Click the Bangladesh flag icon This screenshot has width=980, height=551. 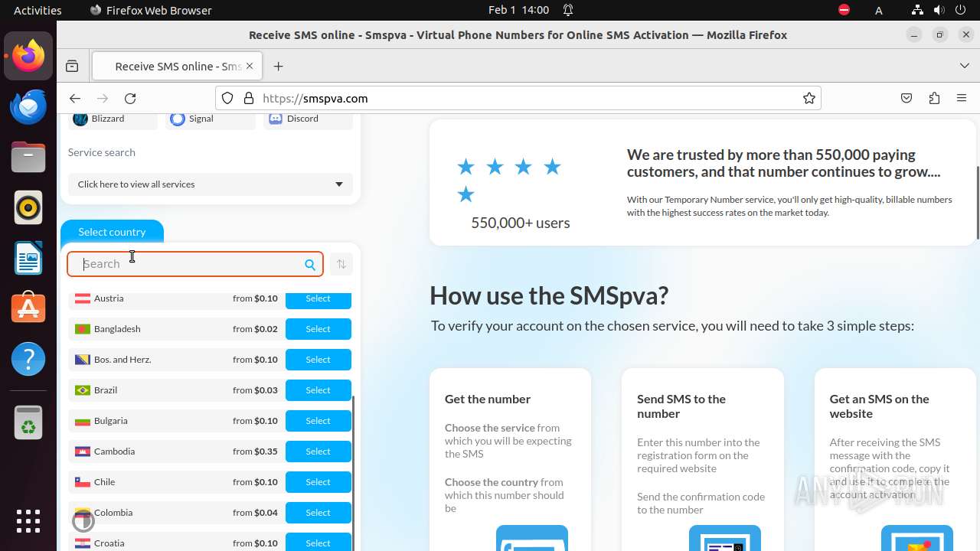pyautogui.click(x=83, y=329)
